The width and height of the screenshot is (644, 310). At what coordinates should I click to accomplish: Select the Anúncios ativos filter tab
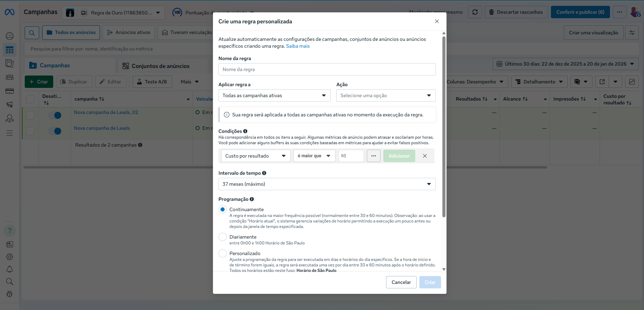129,33
